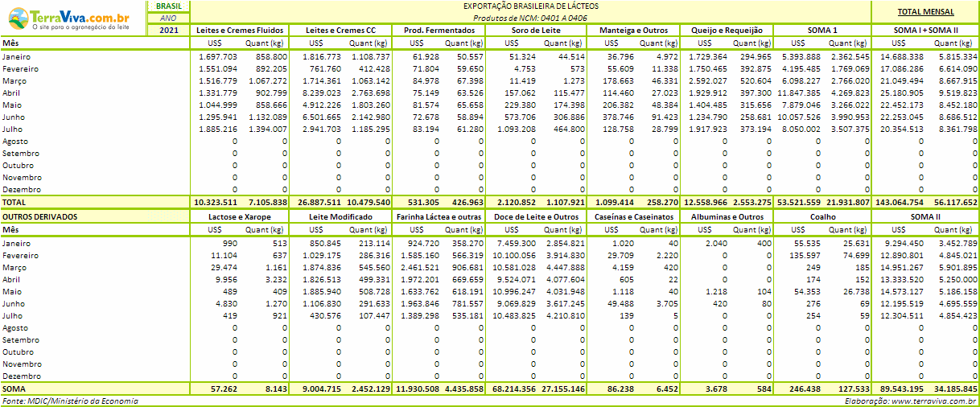Image resolution: width=980 pixels, height=407 pixels.
Task: Click the Prod. Fermentados column header
Action: (439, 31)
